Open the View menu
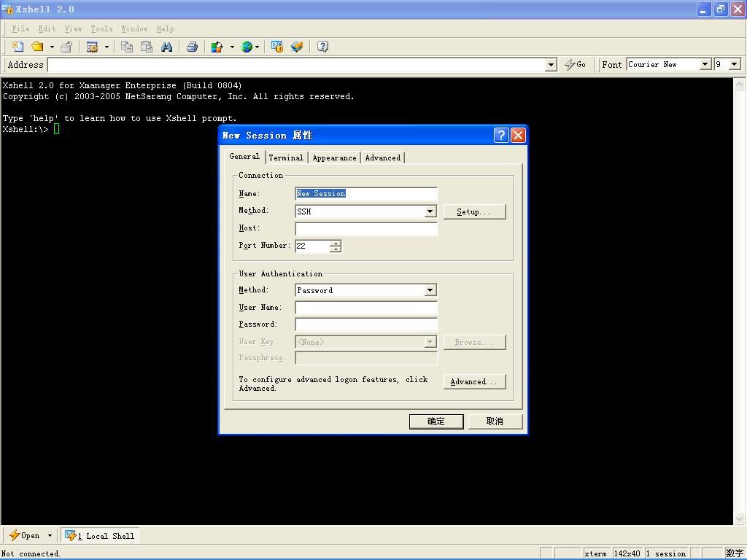Viewport: 747px width, 560px height. tap(73, 28)
